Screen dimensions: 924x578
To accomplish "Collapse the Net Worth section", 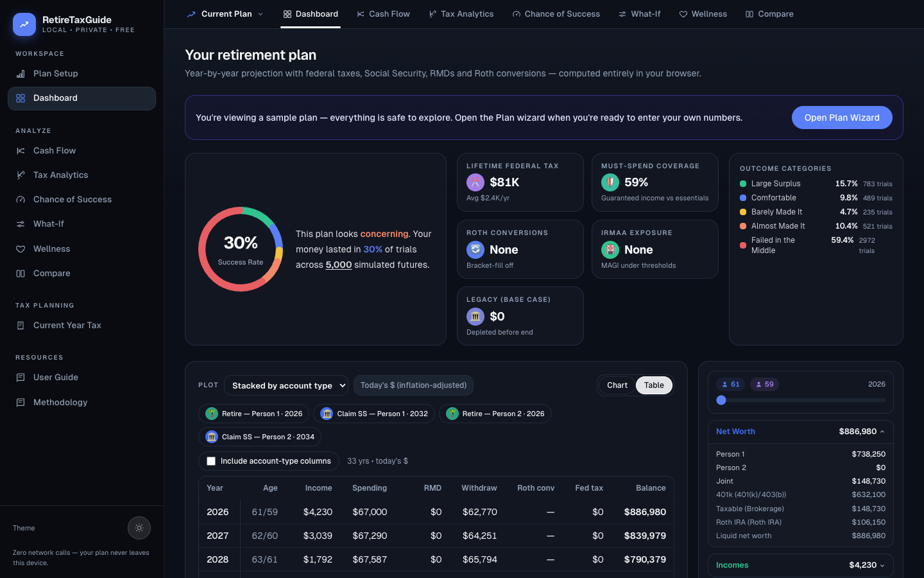I will click(x=801, y=432).
